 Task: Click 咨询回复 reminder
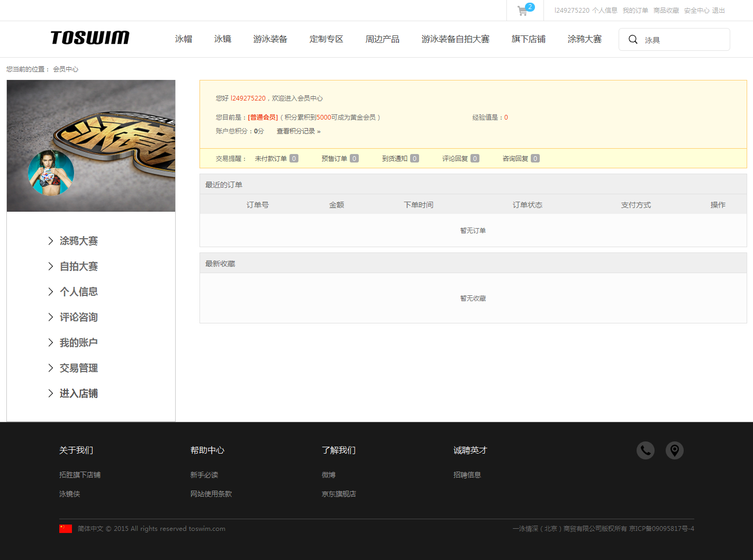point(521,159)
